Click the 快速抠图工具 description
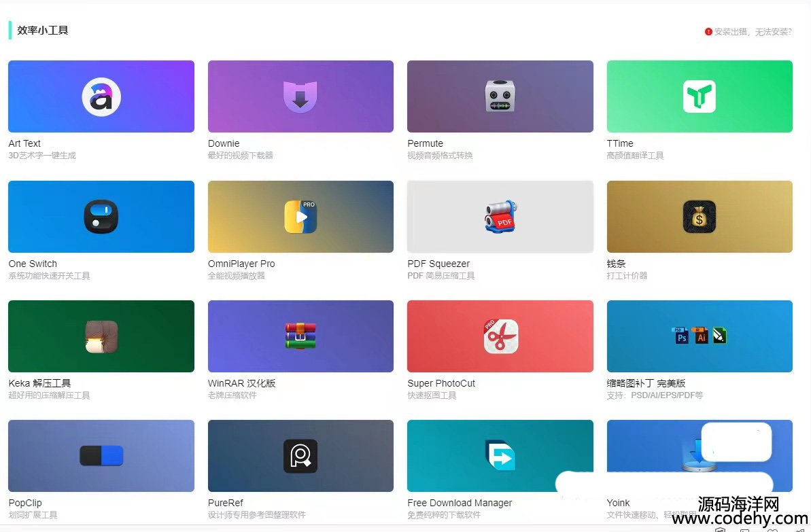Viewport: 811px width, 532px height. pyautogui.click(x=432, y=395)
